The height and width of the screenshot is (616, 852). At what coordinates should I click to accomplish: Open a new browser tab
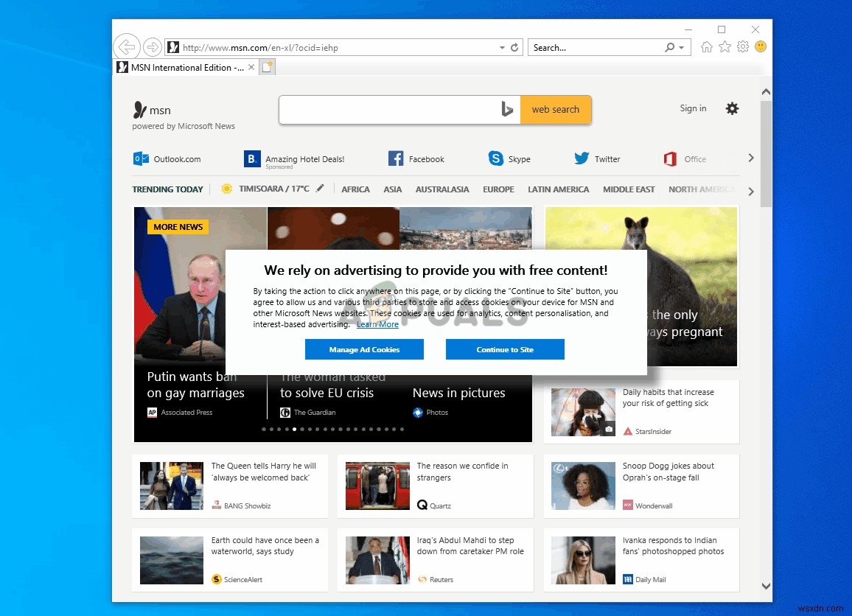(x=267, y=66)
